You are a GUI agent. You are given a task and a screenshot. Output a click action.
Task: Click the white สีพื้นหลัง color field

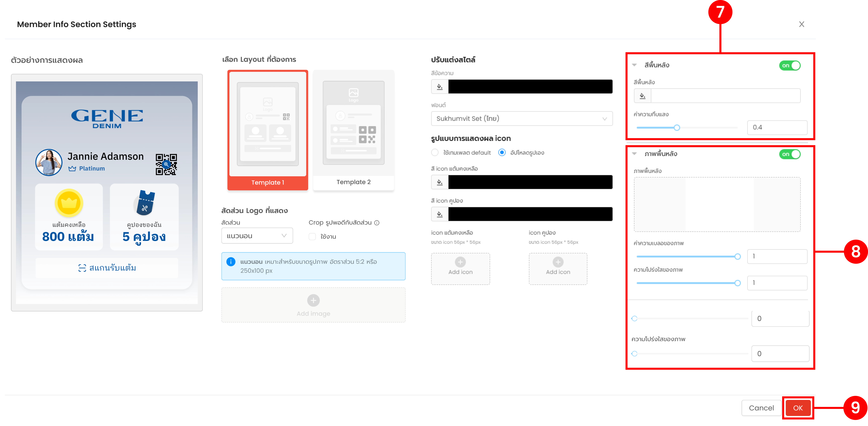pyautogui.click(x=726, y=96)
